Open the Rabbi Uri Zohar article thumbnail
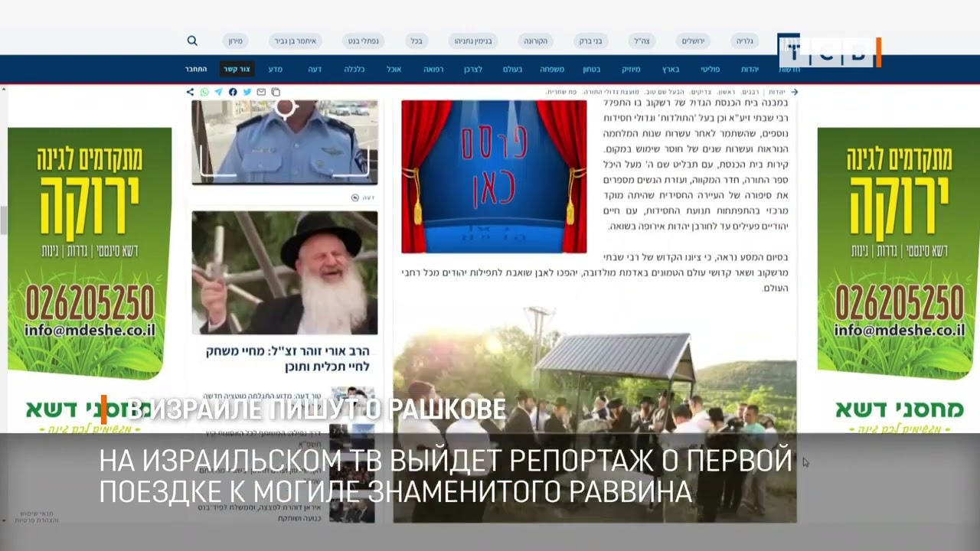Image resolution: width=980 pixels, height=551 pixels. [x=285, y=272]
